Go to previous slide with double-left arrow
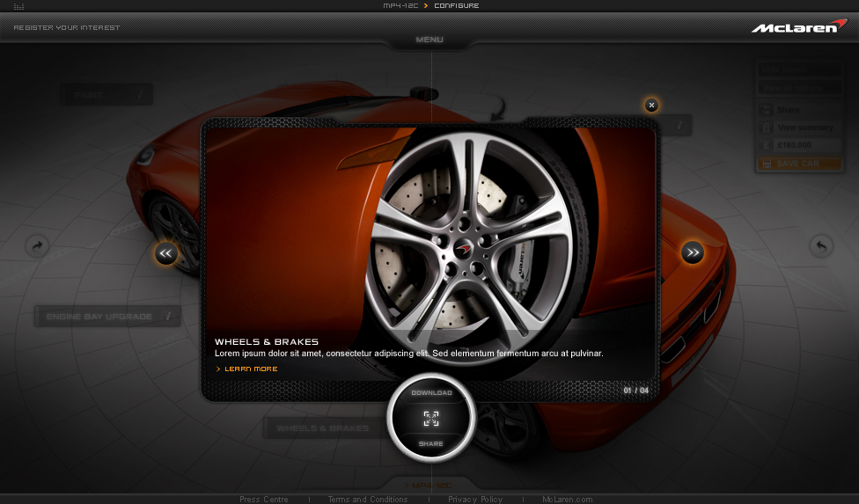This screenshot has width=859, height=504. (166, 253)
